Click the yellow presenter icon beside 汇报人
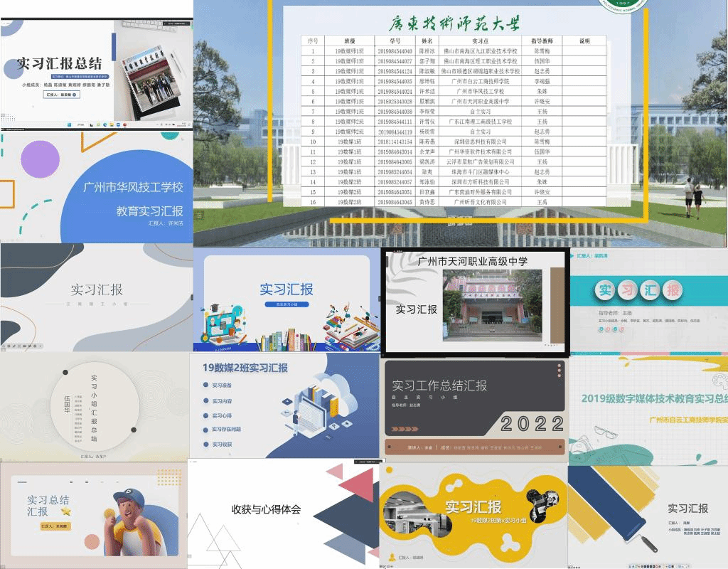Image resolution: width=728 pixels, height=569 pixels. coord(392,557)
